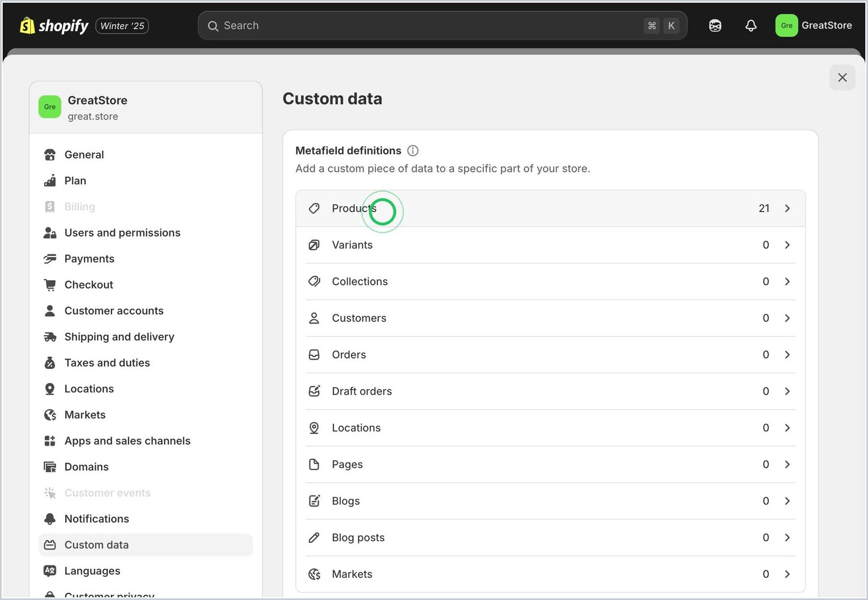868x600 pixels.
Task: Click the Languages translate icon
Action: tap(50, 571)
